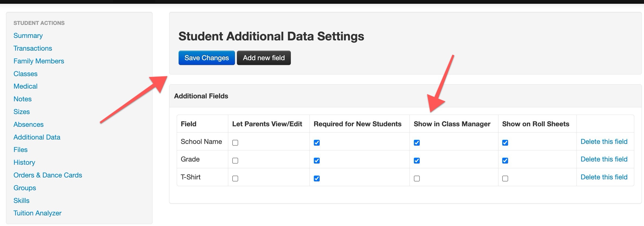View Orders & Dance Cards
Viewport: 644px width, 226px height.
pyautogui.click(x=48, y=175)
